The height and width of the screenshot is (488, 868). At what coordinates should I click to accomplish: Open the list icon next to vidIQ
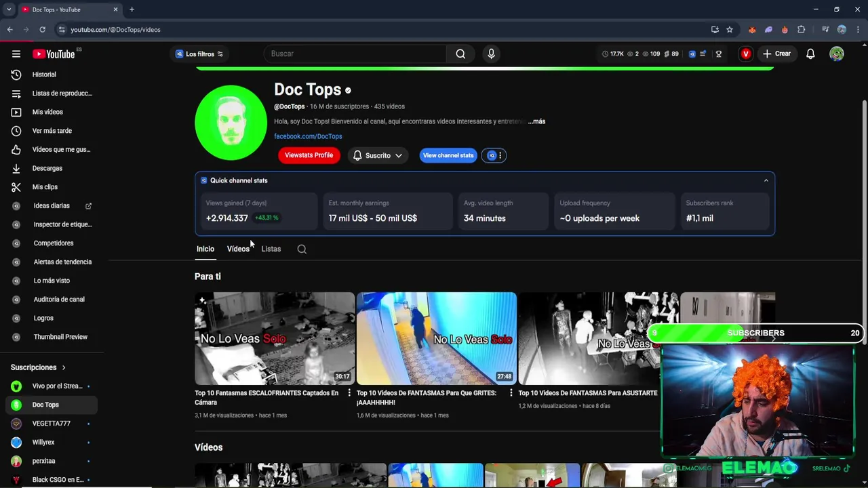pyautogui.click(x=703, y=54)
